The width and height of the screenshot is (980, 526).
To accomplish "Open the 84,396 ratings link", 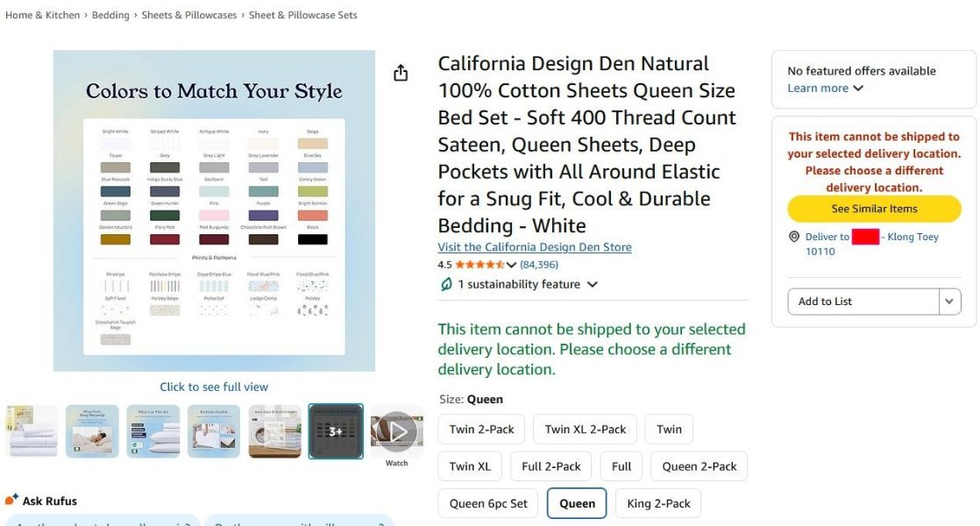I will click(539, 265).
